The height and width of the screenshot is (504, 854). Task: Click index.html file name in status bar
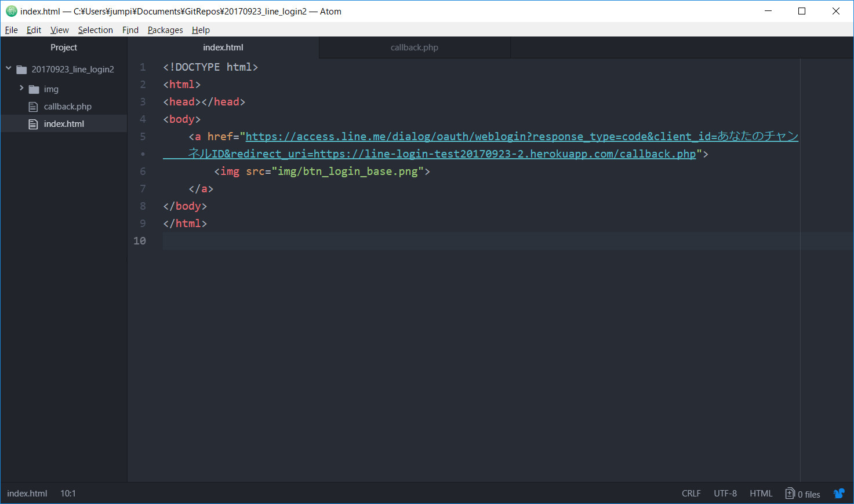click(x=27, y=494)
